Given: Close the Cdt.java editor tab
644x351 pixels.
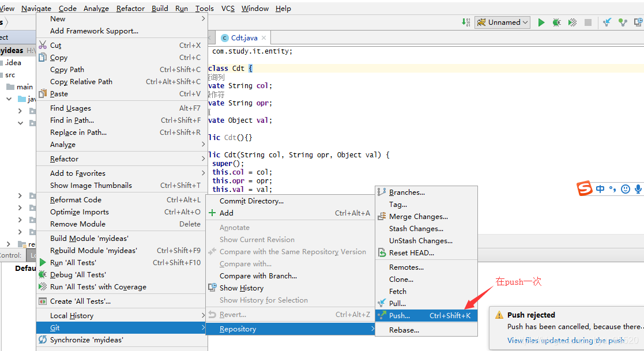Looking at the screenshot, I should click(263, 38).
